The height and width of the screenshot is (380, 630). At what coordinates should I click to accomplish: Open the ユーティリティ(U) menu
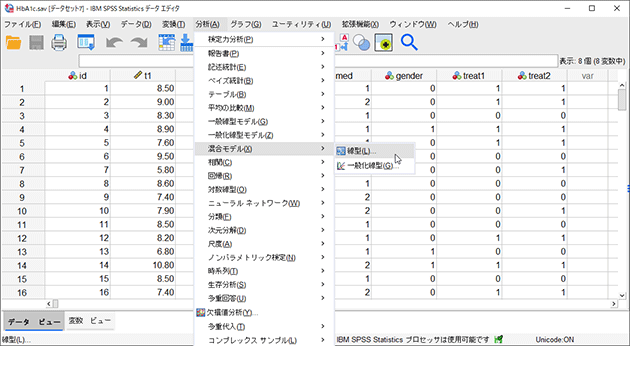pos(301,25)
